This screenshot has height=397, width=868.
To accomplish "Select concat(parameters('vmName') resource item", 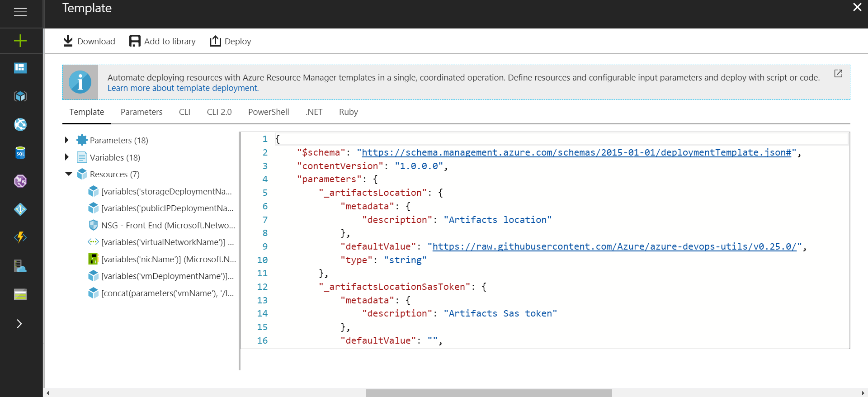I will pyautogui.click(x=167, y=293).
